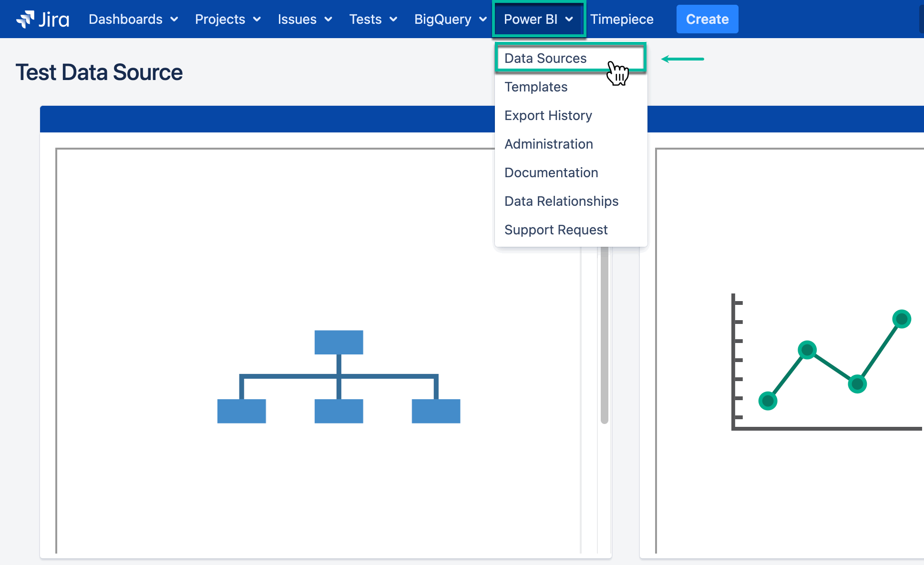Screen dimensions: 924x565
Task: Choose Templates in the dropdown
Action: click(536, 87)
